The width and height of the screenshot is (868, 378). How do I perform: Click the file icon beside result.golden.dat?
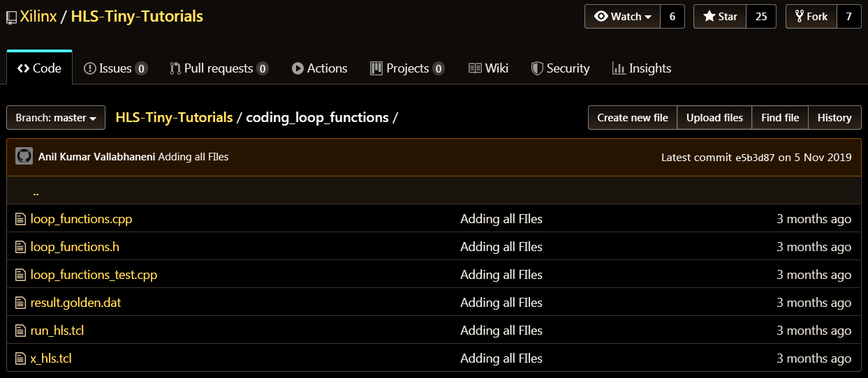[20, 303]
